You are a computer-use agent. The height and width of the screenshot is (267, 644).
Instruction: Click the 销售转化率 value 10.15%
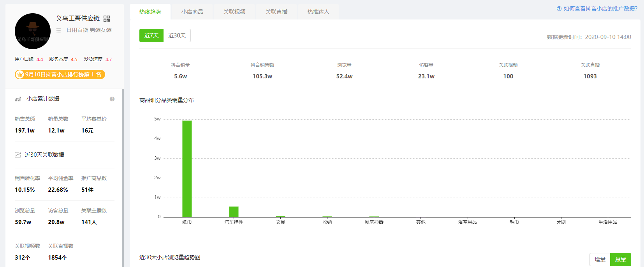pyautogui.click(x=25, y=190)
